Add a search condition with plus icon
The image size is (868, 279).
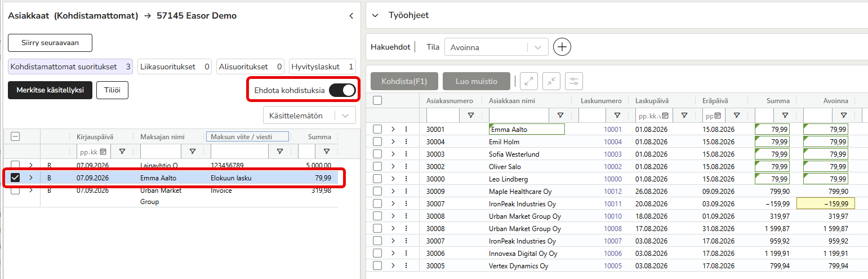coord(562,47)
